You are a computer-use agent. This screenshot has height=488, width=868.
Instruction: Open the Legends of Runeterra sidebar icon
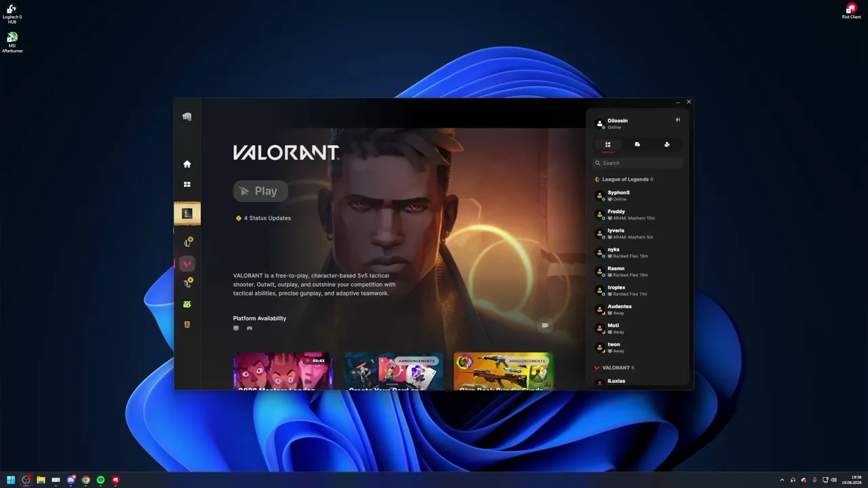[187, 325]
